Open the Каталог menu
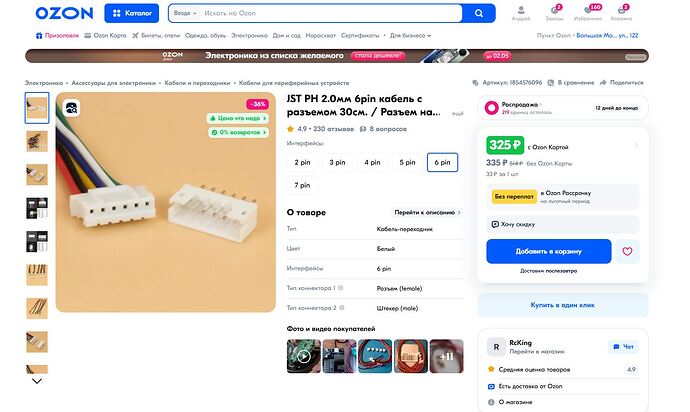The image size is (690, 412). [132, 13]
